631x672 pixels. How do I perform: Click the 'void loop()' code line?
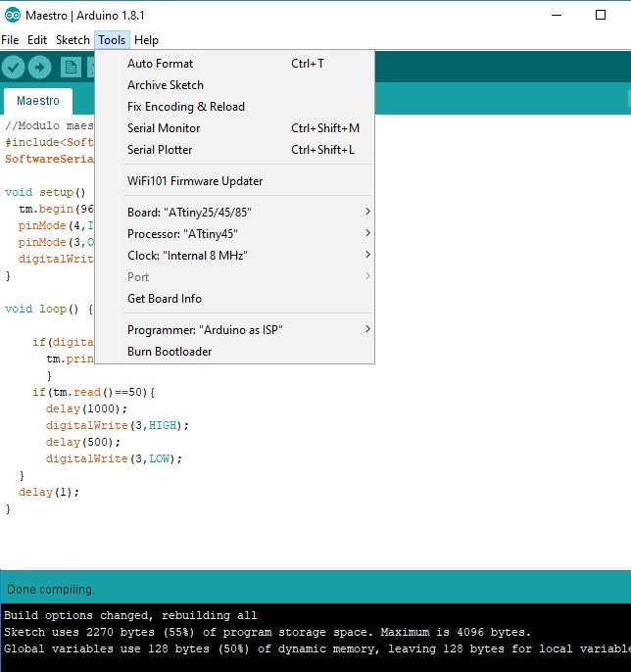[x=49, y=309]
